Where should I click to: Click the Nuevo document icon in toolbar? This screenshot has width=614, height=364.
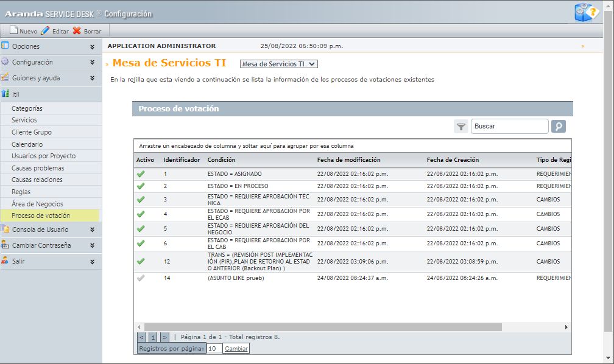tap(13, 30)
